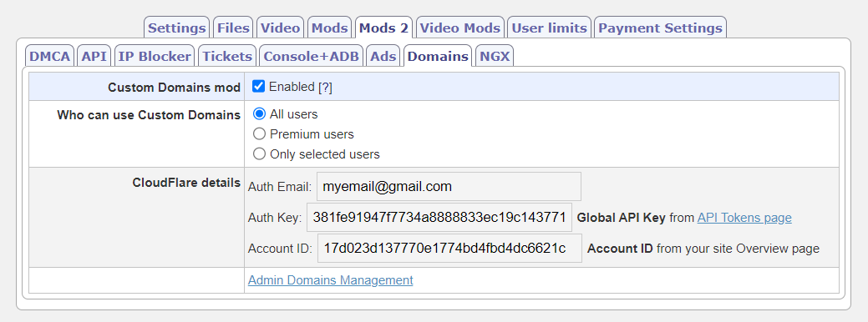
Task: Open Payment Settings tab
Action: pyautogui.click(x=661, y=28)
